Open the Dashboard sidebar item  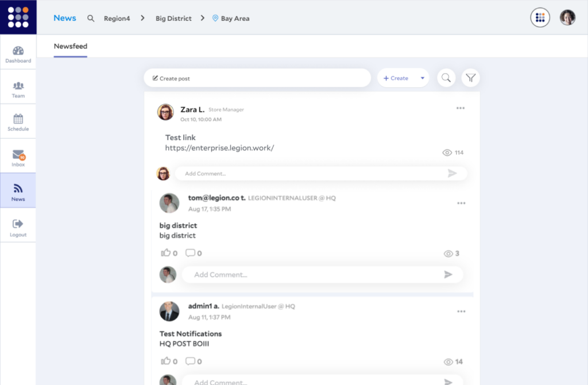[x=18, y=55]
